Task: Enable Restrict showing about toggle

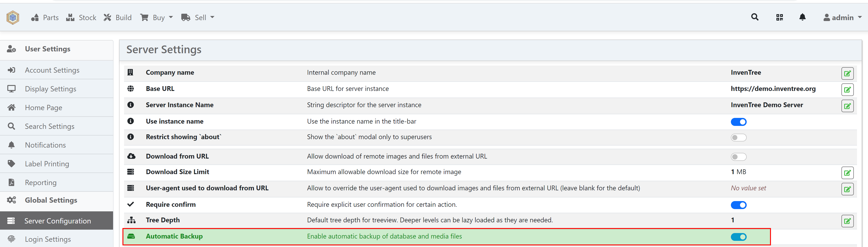Action: (738, 138)
